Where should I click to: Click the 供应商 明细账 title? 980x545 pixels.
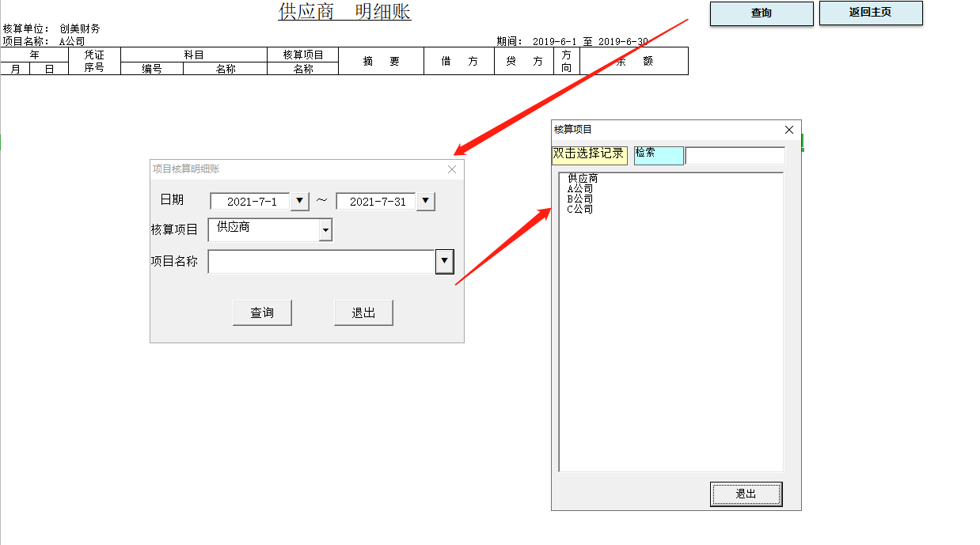coord(344,12)
